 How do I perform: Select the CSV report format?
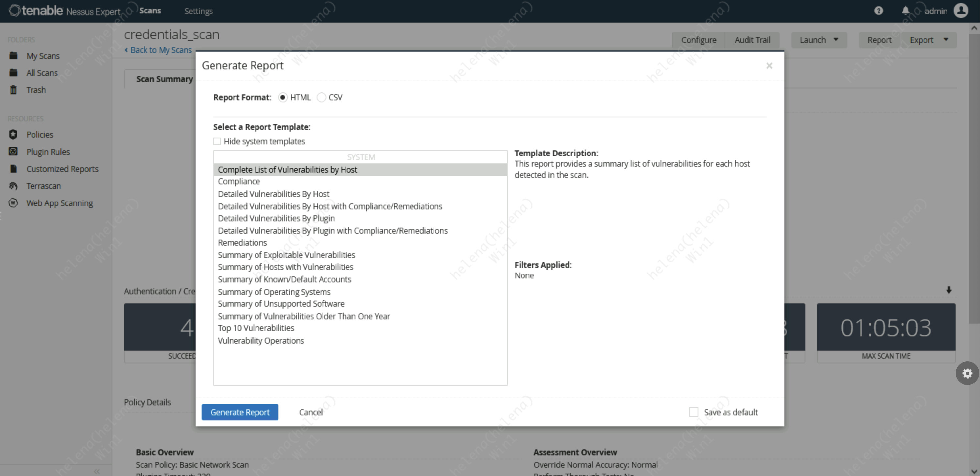coord(322,98)
